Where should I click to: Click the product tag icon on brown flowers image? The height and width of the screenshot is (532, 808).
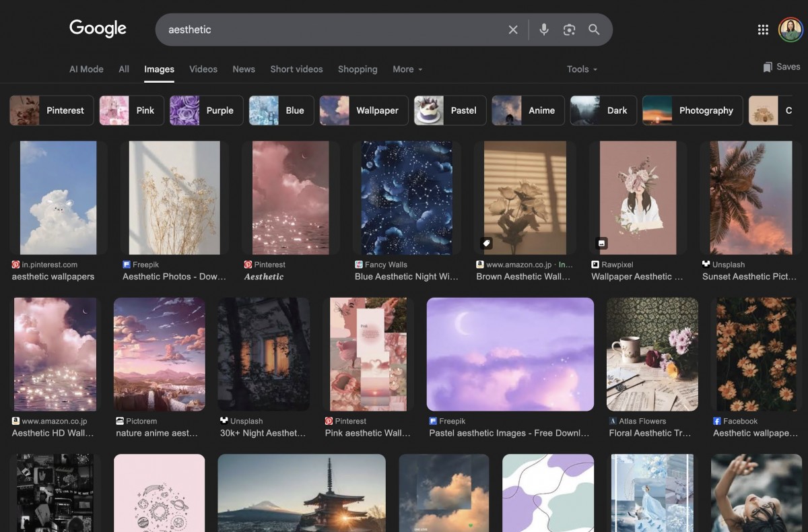coord(485,242)
